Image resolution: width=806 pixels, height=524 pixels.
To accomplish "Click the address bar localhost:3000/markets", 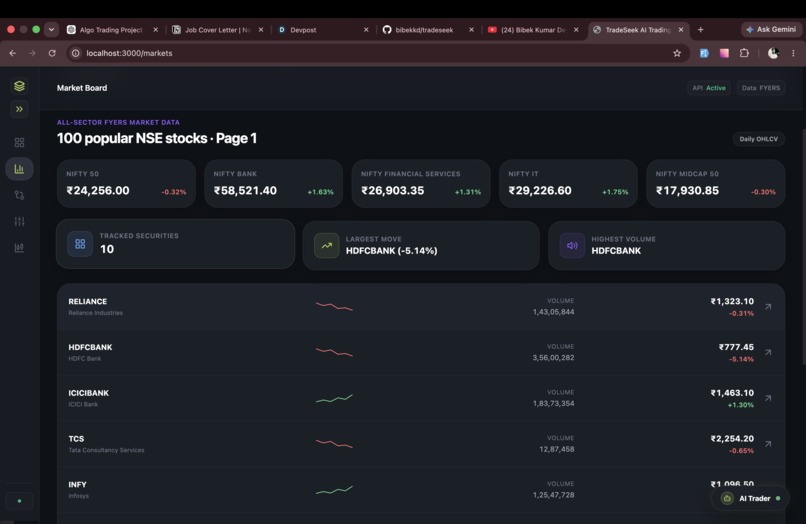I will [377, 53].
